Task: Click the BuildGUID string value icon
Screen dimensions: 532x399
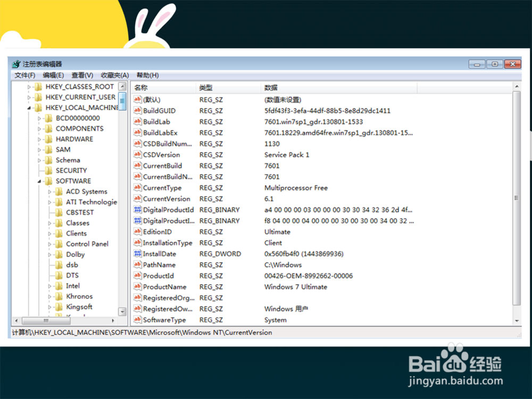Action: [x=137, y=110]
